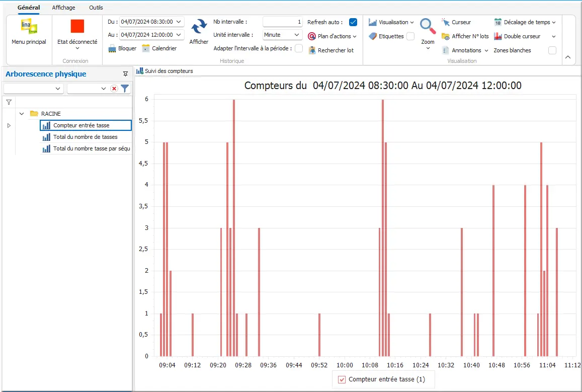Screen dimensions: 582x392
Task: Toggle the Zones blanches checkbox
Action: click(552, 50)
